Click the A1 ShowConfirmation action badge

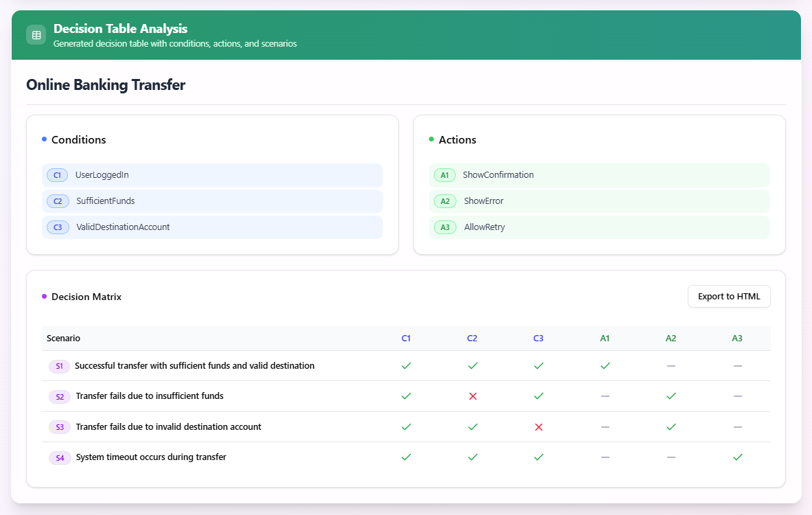pos(445,175)
